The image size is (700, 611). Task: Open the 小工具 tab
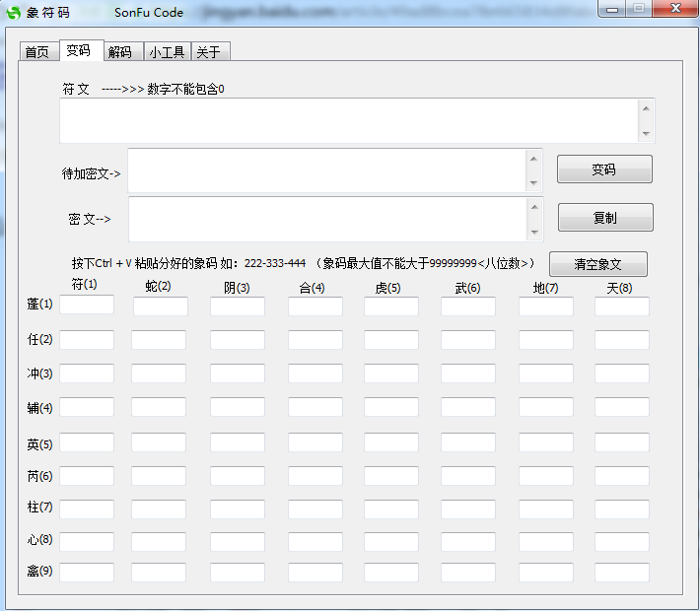[167, 52]
